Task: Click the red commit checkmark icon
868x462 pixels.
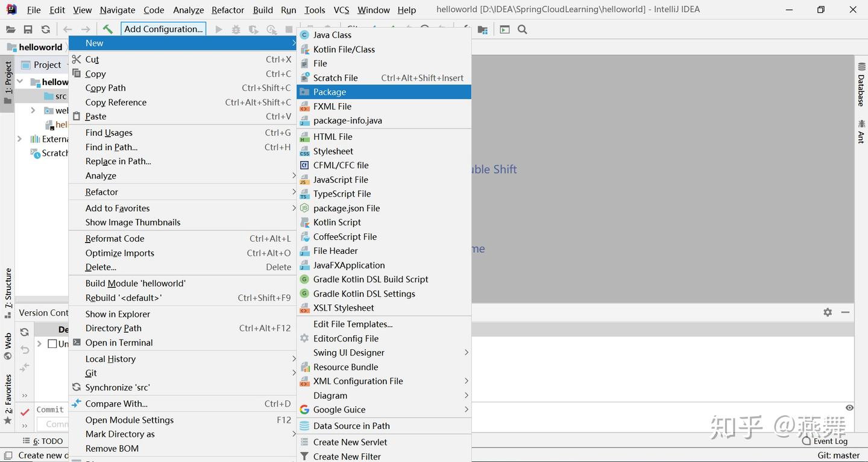Action: coord(25,412)
